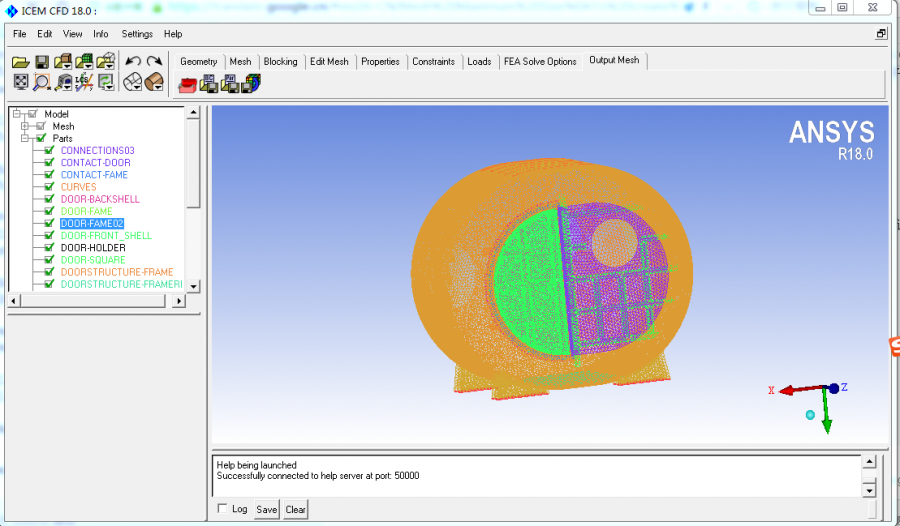
Task: Open the blocking file dropdown icon
Action: tap(106, 61)
